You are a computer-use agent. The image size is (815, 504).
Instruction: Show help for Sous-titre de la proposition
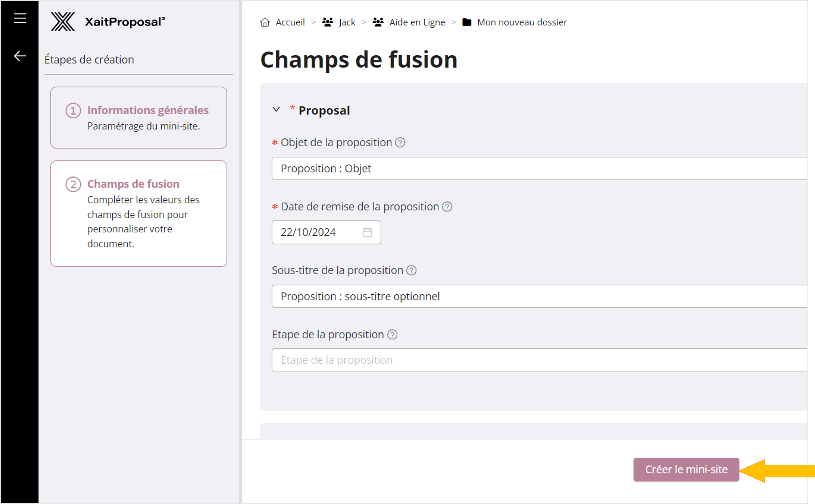tap(412, 270)
